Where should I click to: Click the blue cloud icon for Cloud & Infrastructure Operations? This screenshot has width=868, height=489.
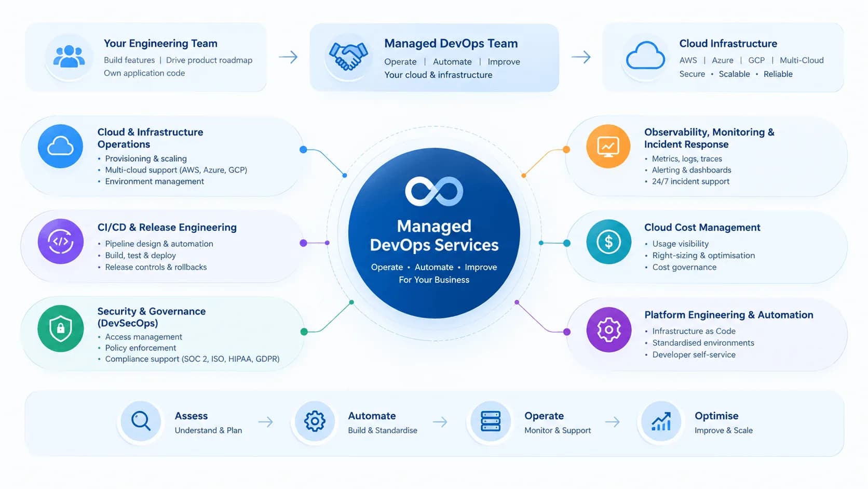(x=60, y=146)
